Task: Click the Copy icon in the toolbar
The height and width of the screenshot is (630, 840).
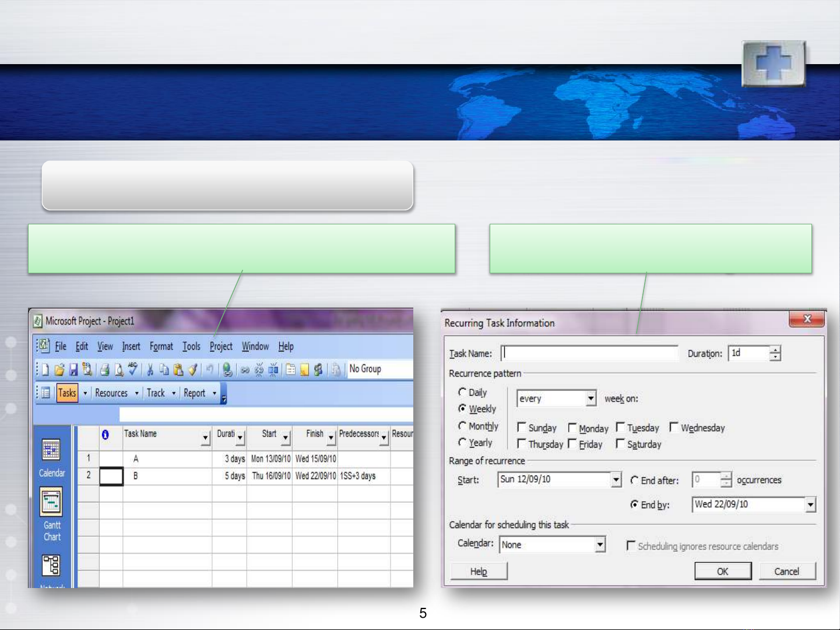Action: click(x=164, y=369)
